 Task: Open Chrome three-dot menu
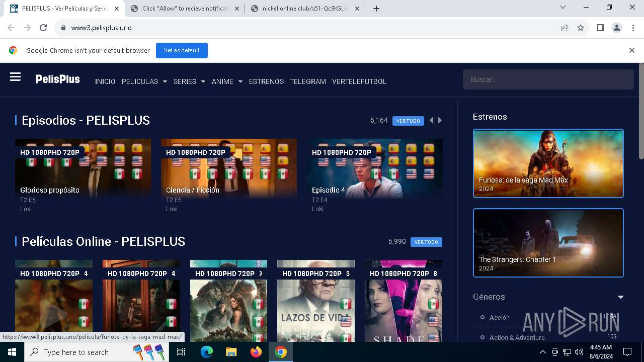[x=633, y=28]
